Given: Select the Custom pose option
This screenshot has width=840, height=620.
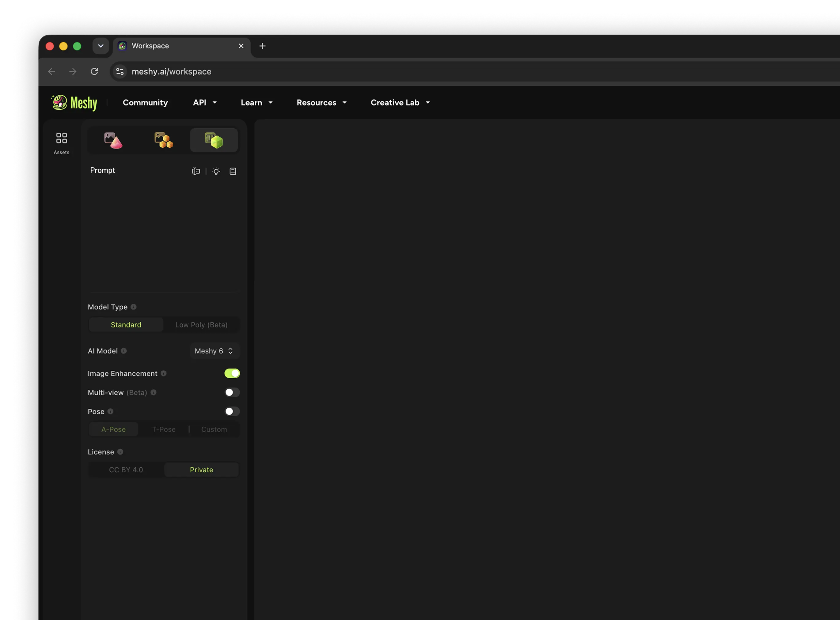Looking at the screenshot, I should click(x=214, y=429).
